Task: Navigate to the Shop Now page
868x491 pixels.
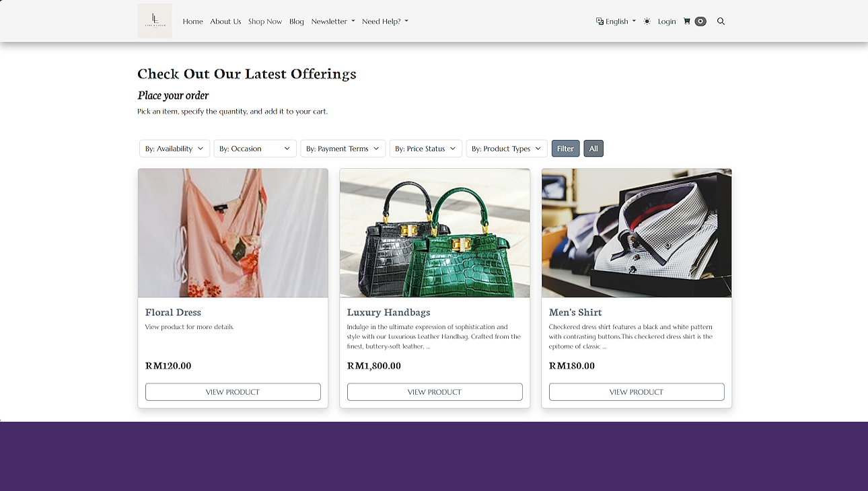Action: 265,22
